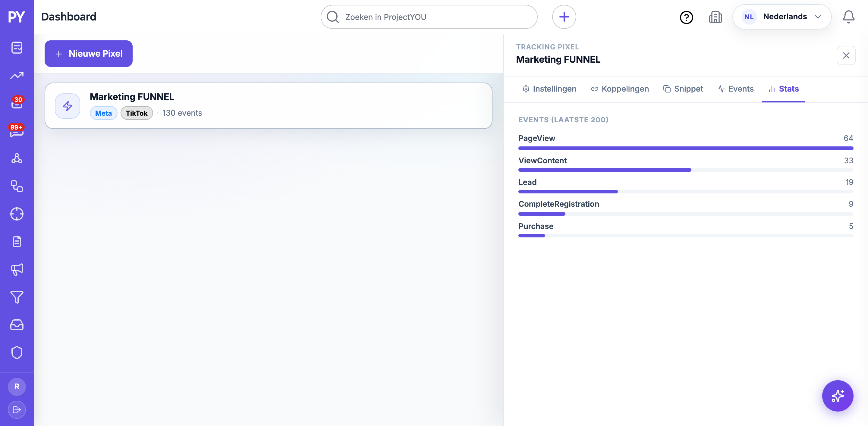This screenshot has height=426, width=868.
Task: Open the megaphone campaigns sidebar icon
Action: click(17, 269)
